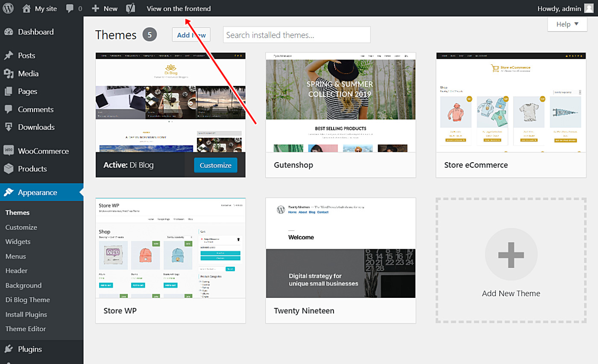598x364 pixels.
Task: Click the themes count badge 5
Action: 149,35
